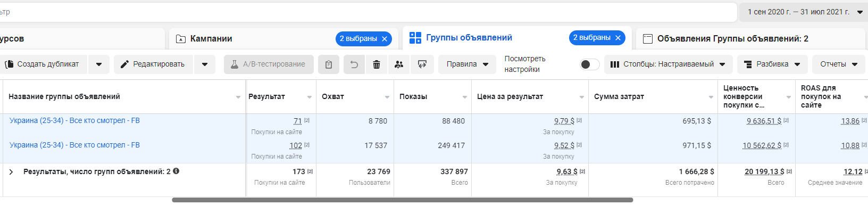
Task: Open the date range picker
Action: (x=804, y=12)
